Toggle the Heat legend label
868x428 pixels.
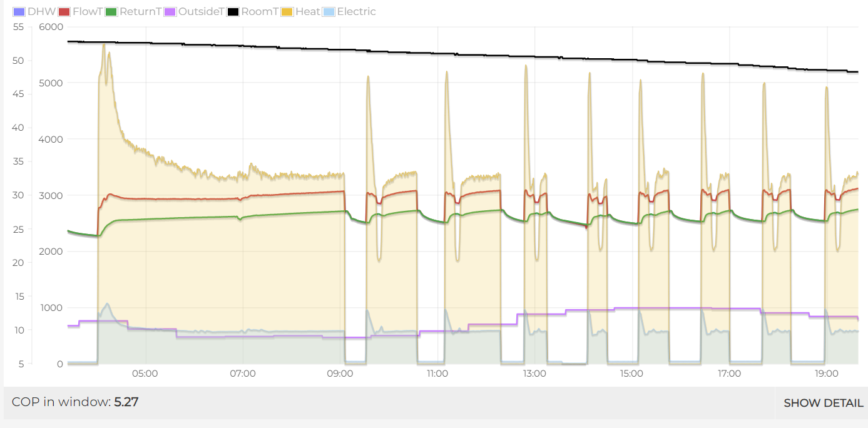coord(308,12)
